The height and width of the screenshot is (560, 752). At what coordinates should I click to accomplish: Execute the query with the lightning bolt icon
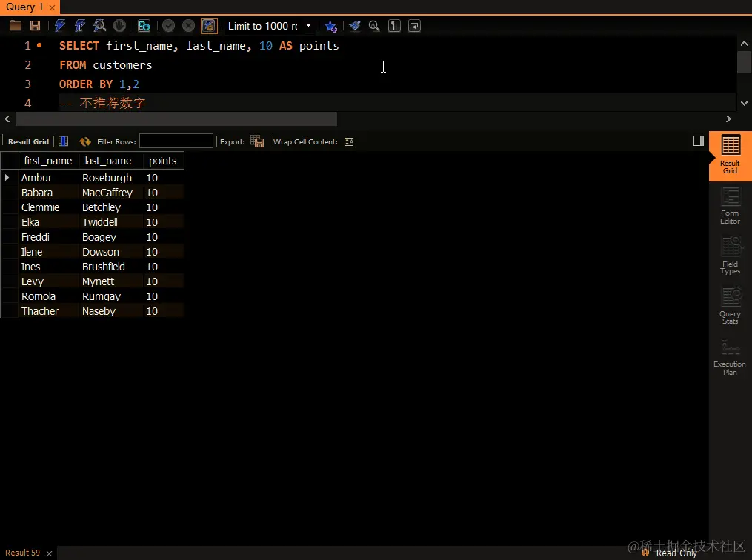[x=60, y=25]
